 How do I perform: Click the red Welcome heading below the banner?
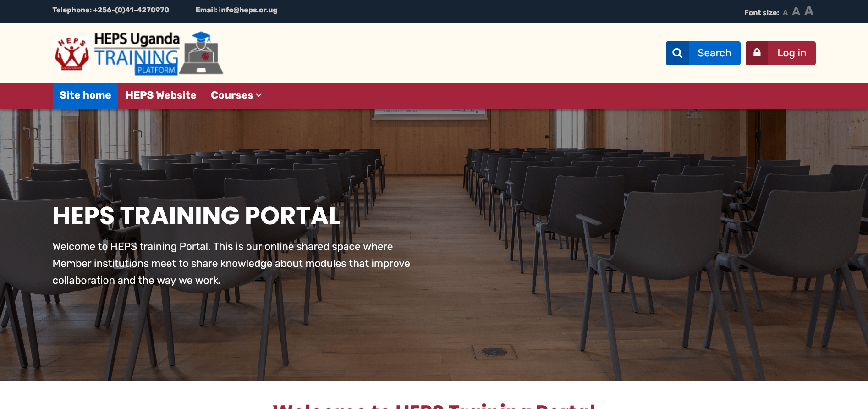(434, 406)
